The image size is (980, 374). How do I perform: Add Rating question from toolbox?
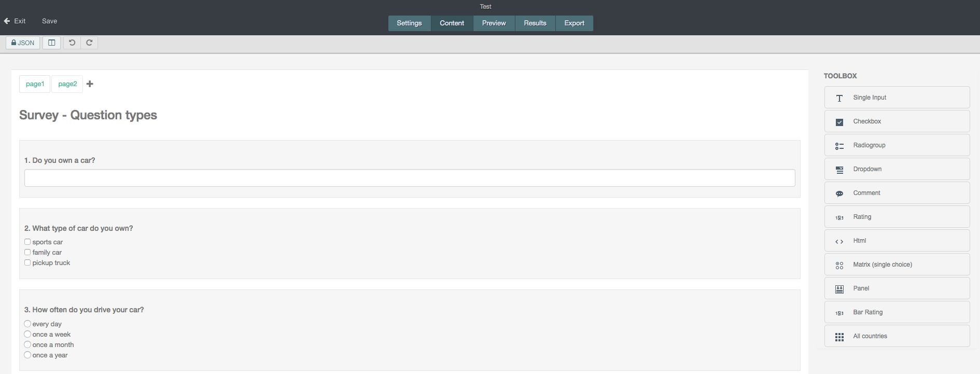click(x=897, y=217)
